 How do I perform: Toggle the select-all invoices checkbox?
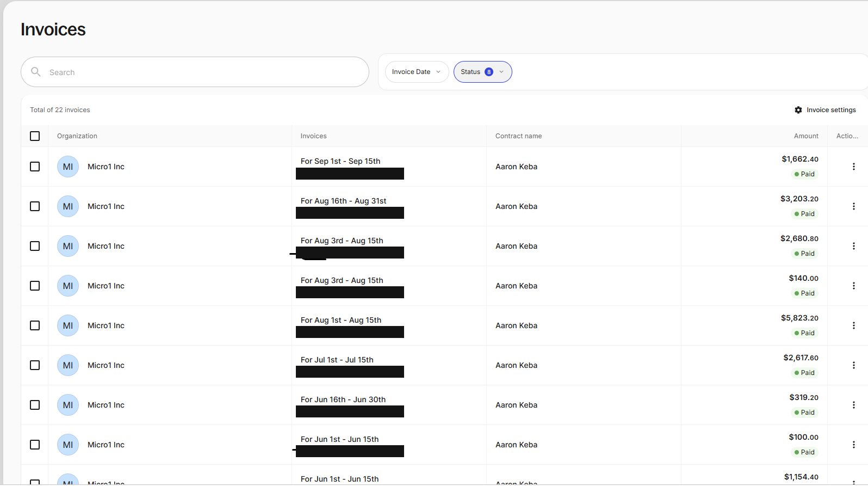[35, 136]
